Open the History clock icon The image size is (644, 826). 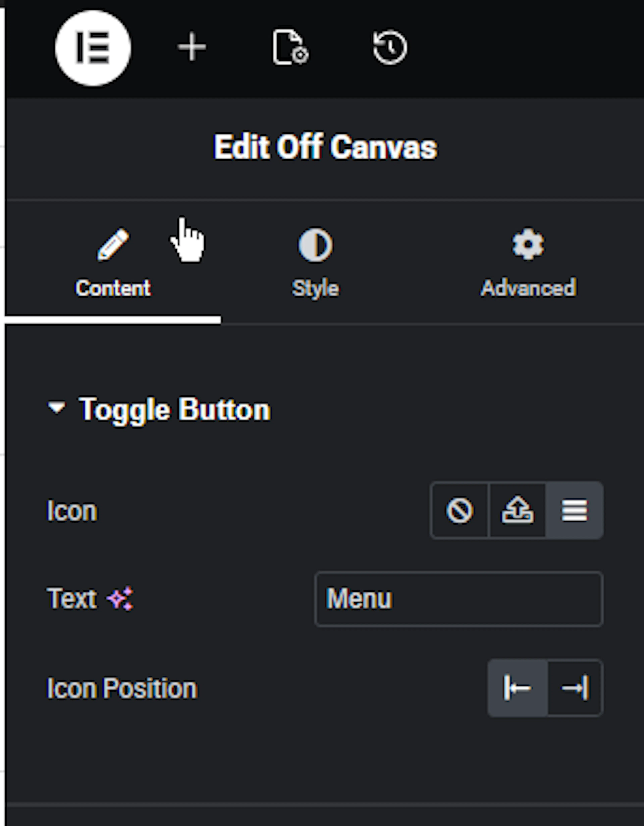(390, 47)
